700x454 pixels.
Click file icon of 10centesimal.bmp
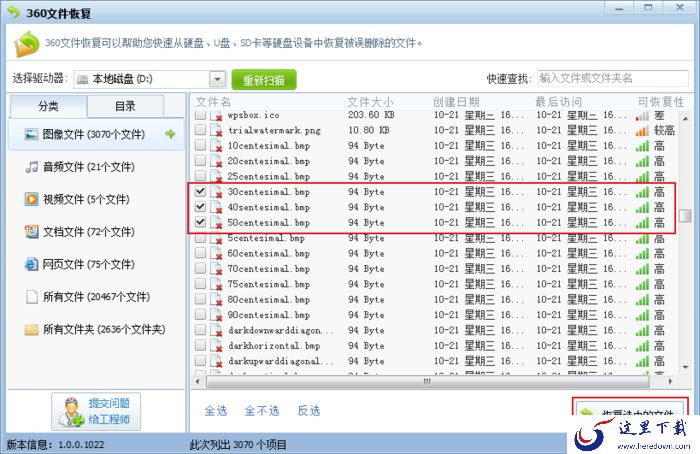click(x=217, y=146)
